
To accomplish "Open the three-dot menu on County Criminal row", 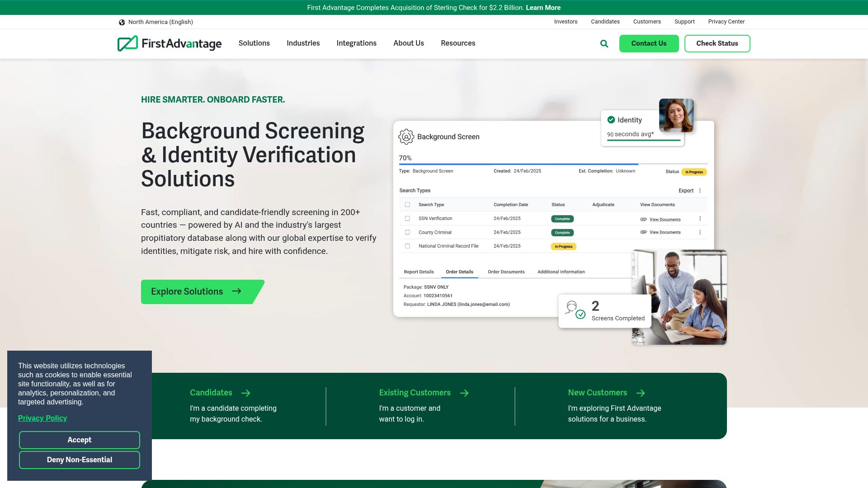I will [700, 232].
